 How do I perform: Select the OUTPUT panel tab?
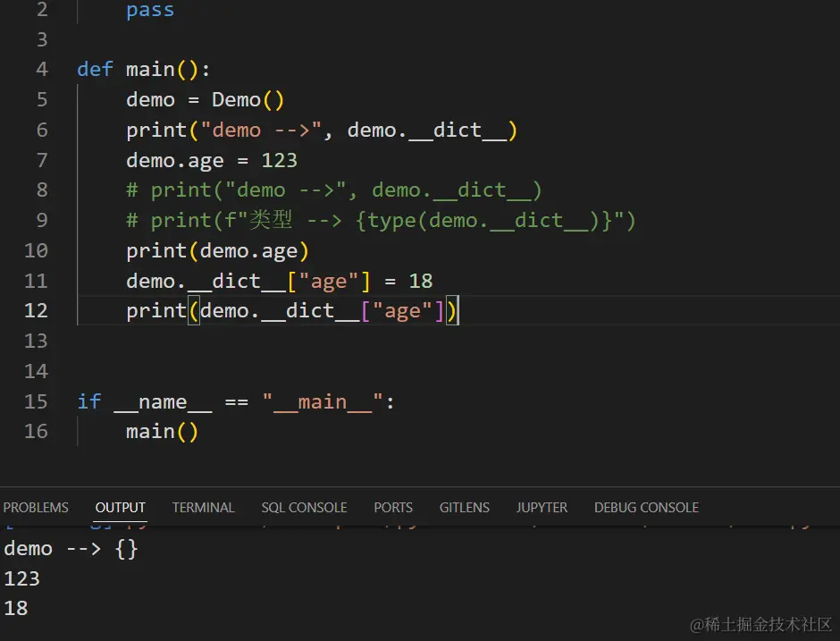(120, 507)
